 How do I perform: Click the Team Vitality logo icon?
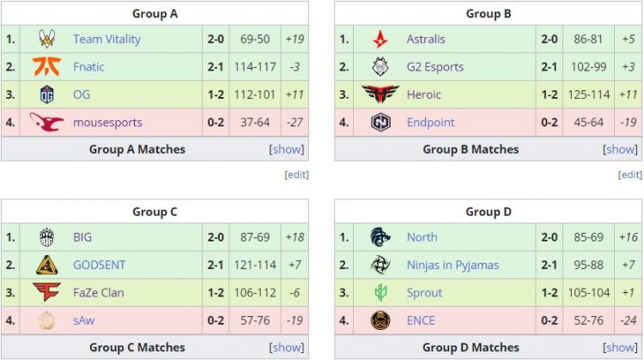(x=47, y=39)
